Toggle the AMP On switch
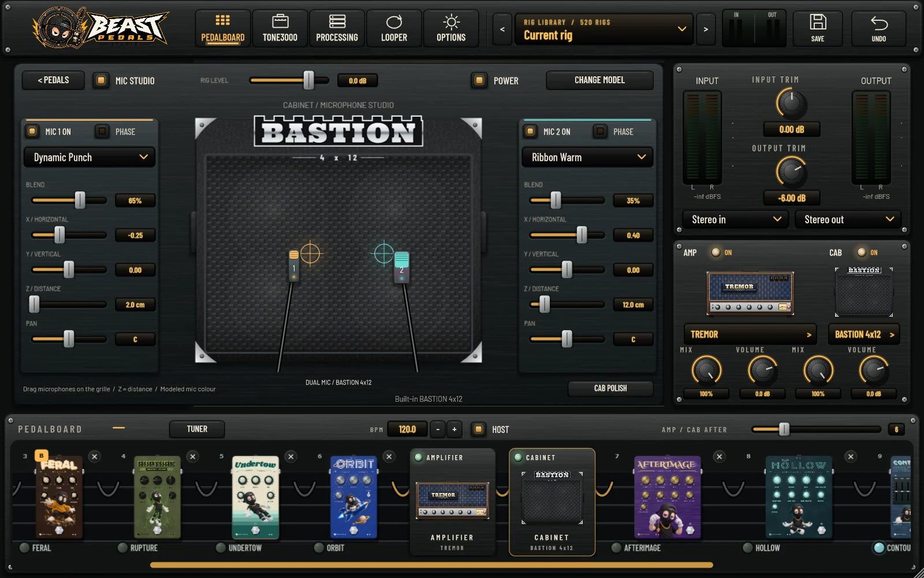This screenshot has width=924, height=578. [x=716, y=253]
